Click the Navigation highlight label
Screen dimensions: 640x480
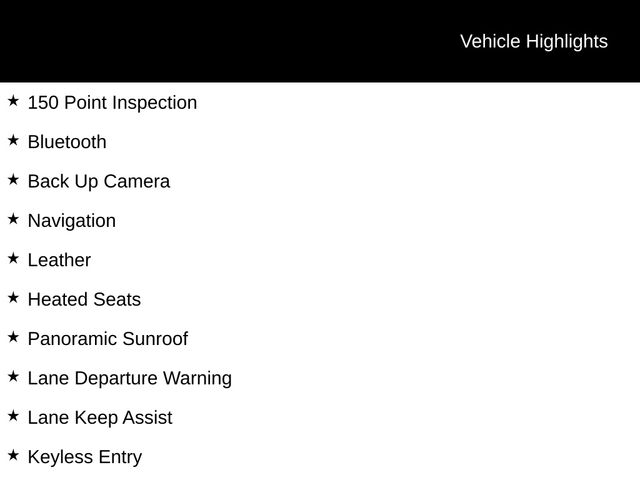72,221
